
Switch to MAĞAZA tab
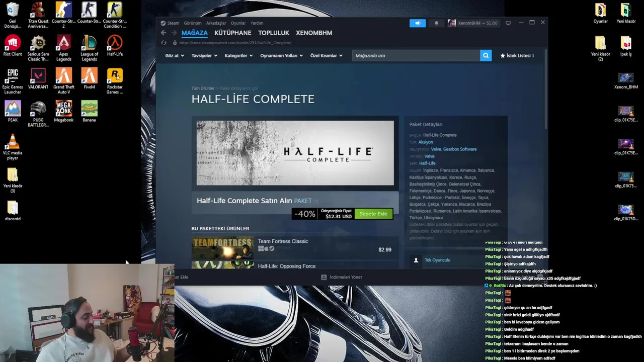pyautogui.click(x=194, y=33)
